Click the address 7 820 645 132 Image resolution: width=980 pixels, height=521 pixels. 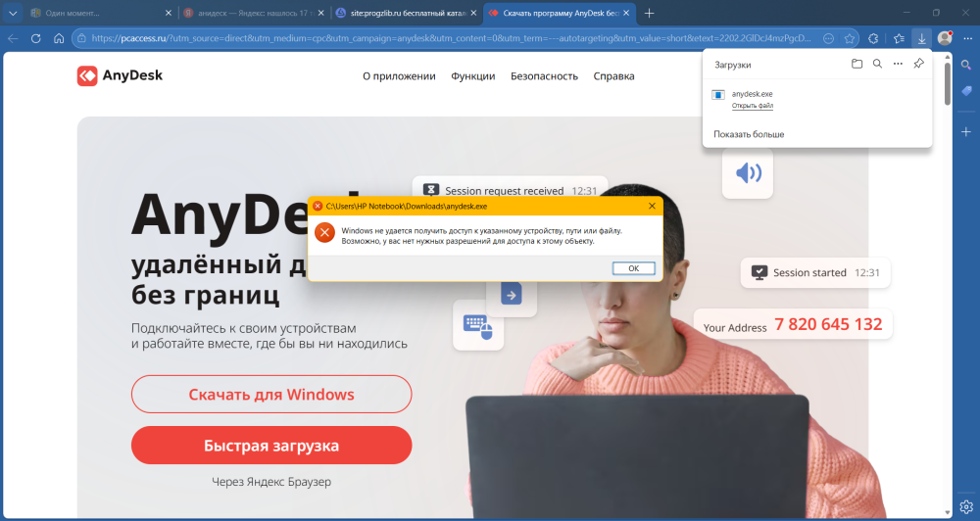828,324
